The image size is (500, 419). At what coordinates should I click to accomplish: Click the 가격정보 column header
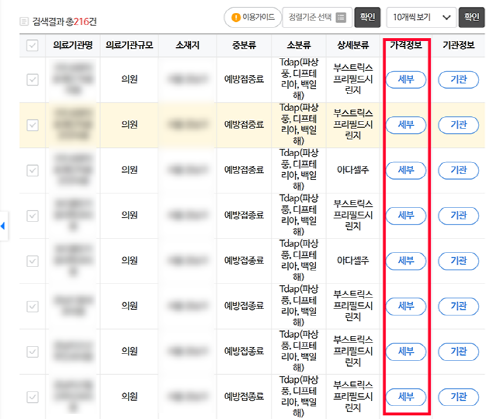point(406,45)
